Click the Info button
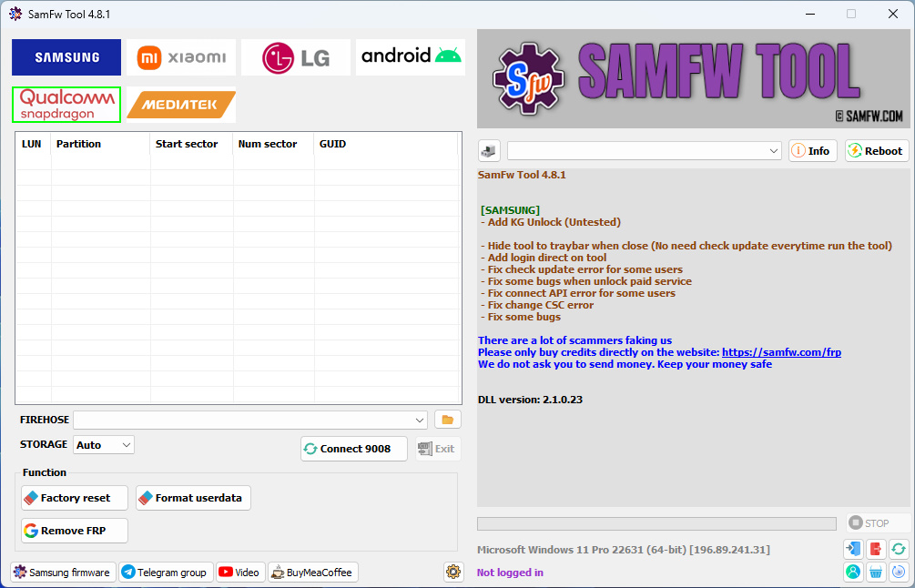The image size is (915, 588). pos(812,150)
